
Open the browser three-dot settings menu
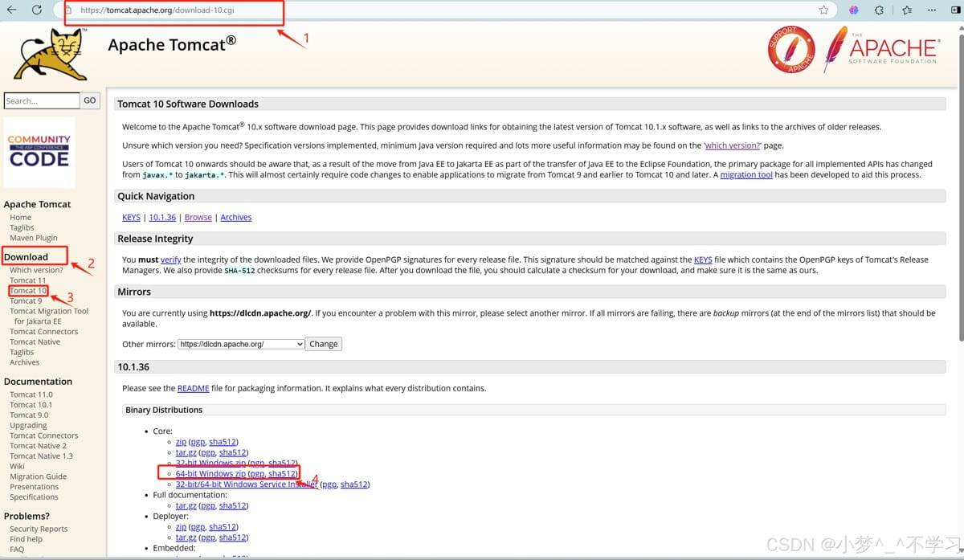click(931, 10)
